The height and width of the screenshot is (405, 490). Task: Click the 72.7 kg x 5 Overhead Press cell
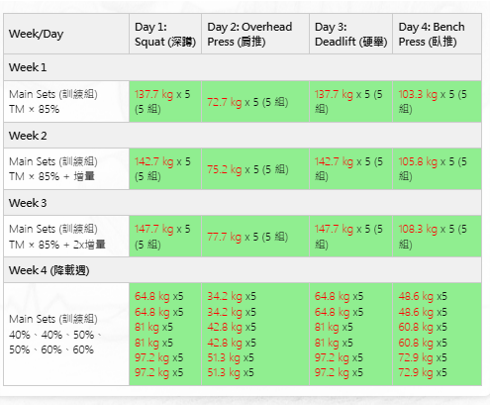coord(255,102)
